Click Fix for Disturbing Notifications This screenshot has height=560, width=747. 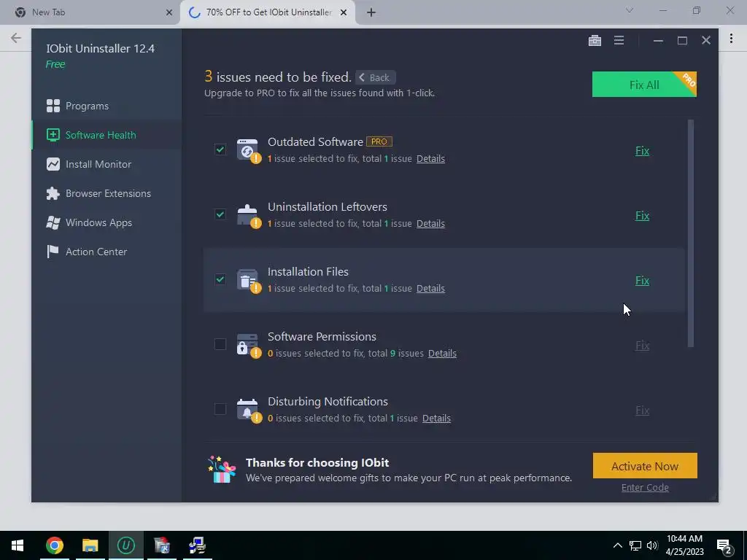pos(642,410)
